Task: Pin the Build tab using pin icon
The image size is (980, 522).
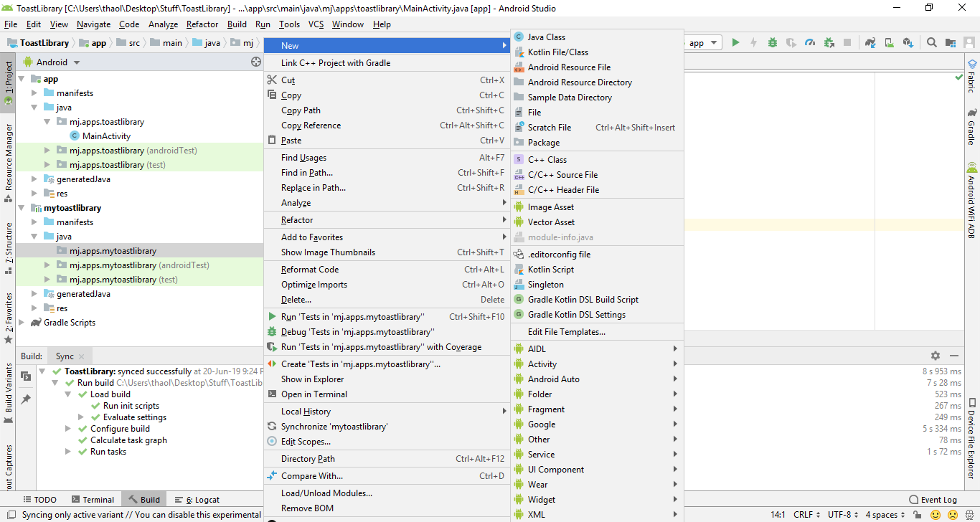Action: tap(26, 399)
